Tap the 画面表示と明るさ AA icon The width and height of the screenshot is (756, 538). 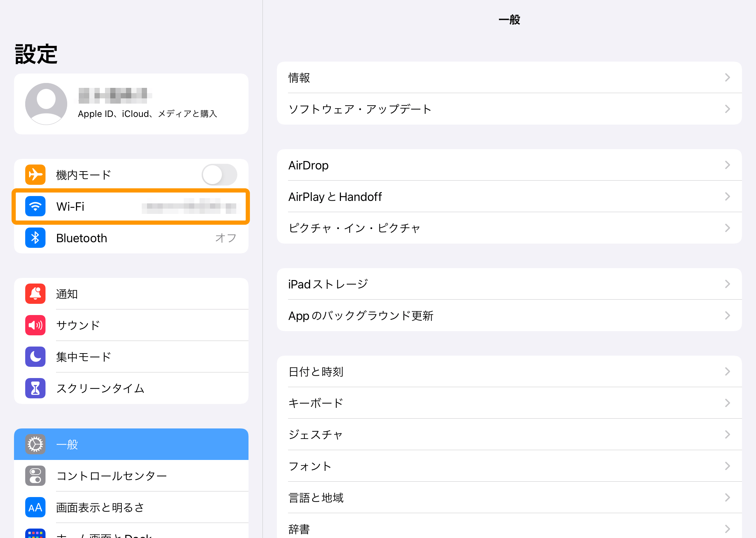coord(35,507)
